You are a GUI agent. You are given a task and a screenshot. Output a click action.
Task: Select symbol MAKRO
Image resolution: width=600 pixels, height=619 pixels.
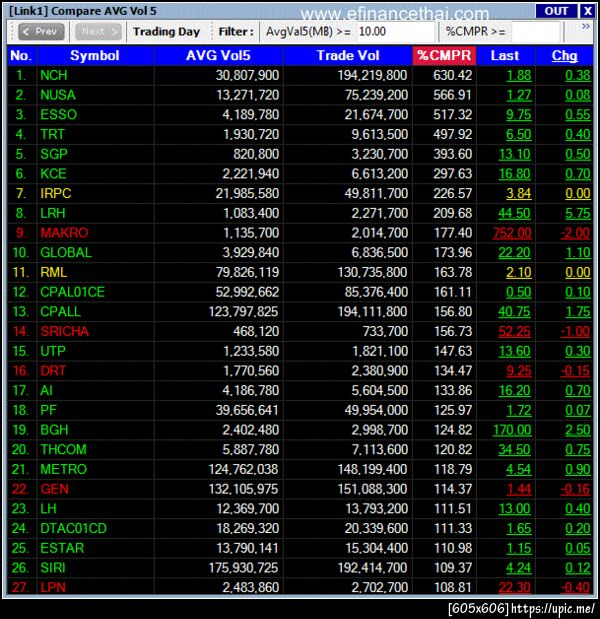point(64,233)
